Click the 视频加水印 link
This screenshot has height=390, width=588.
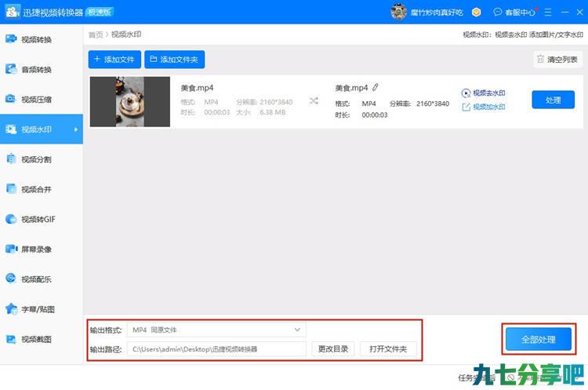point(484,107)
